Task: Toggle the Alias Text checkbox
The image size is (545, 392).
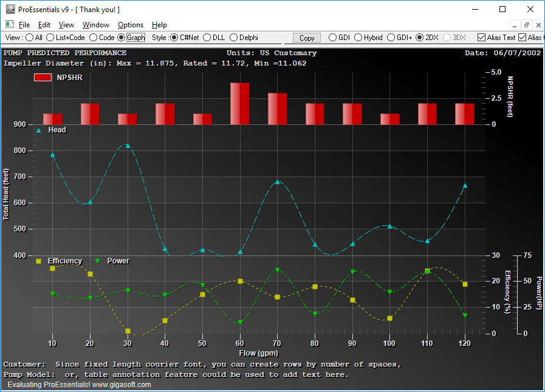Action: coord(482,38)
